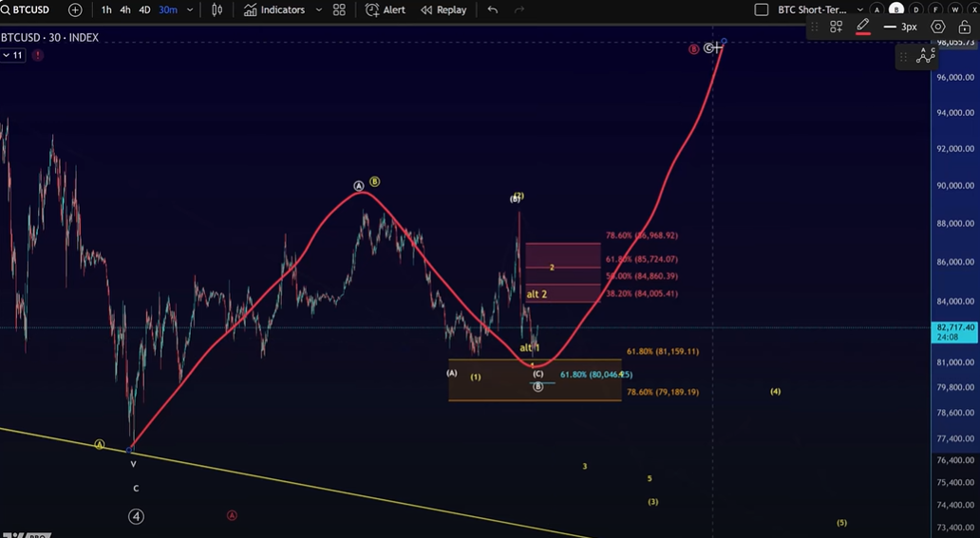
Task: Start bar Replay mode
Action: click(443, 10)
